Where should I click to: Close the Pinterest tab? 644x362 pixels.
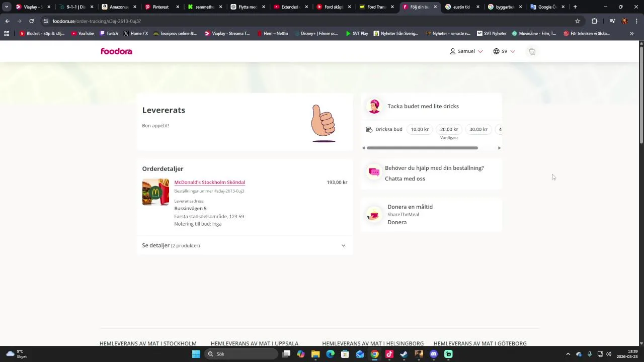178,7
